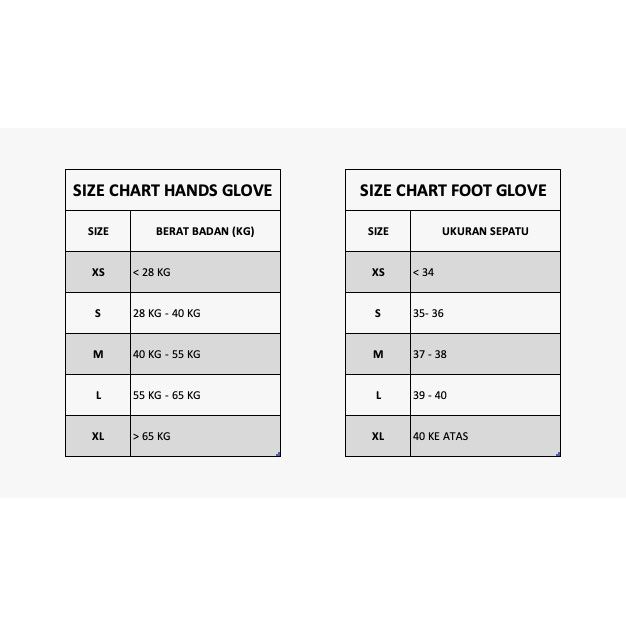
Task: Click the M size cell in hands glove table
Action: [x=98, y=354]
